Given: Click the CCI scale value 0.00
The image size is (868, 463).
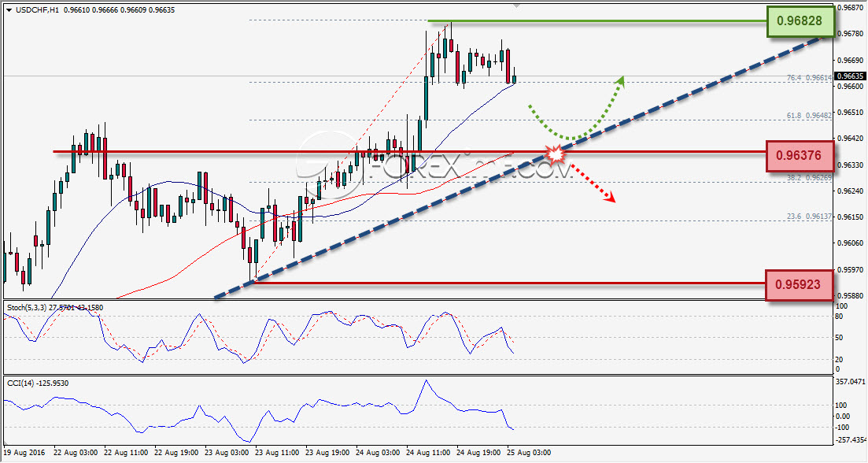Looking at the screenshot, I should coord(843,416).
